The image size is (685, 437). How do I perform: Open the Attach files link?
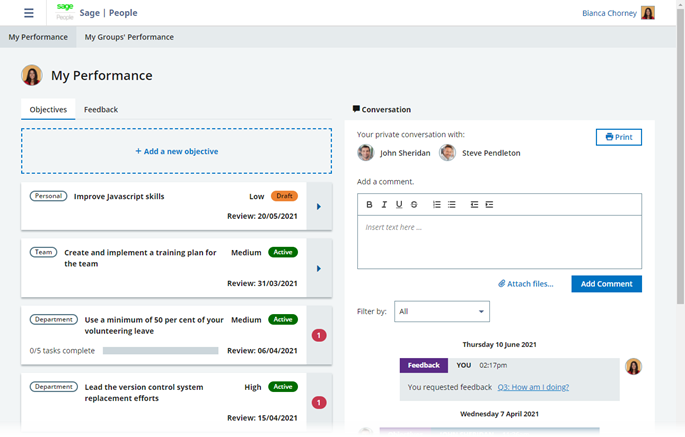pyautogui.click(x=526, y=284)
